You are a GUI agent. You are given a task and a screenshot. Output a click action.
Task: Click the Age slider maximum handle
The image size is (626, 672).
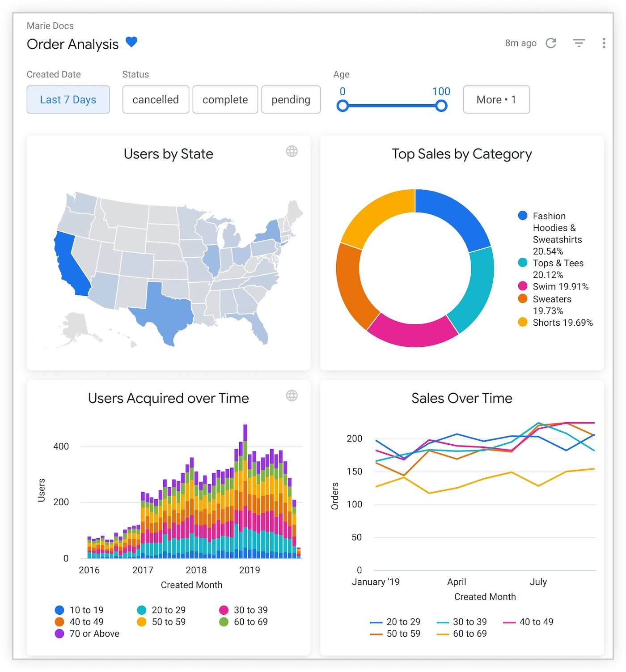(x=441, y=106)
